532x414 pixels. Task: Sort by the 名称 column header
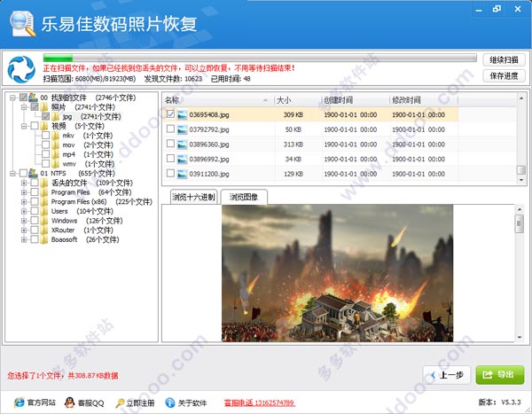(217, 100)
